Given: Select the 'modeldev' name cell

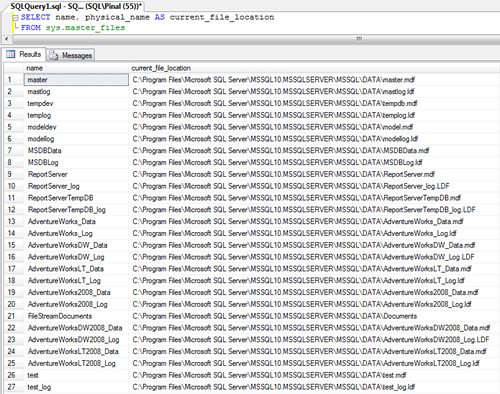Looking at the screenshot, I should 76,127.
